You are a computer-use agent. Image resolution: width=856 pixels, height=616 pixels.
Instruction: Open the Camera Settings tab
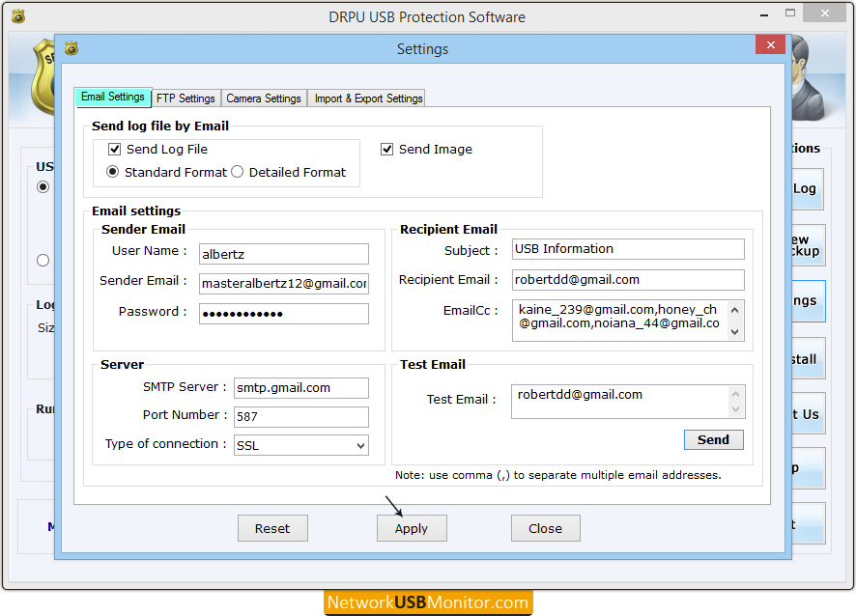tap(264, 98)
